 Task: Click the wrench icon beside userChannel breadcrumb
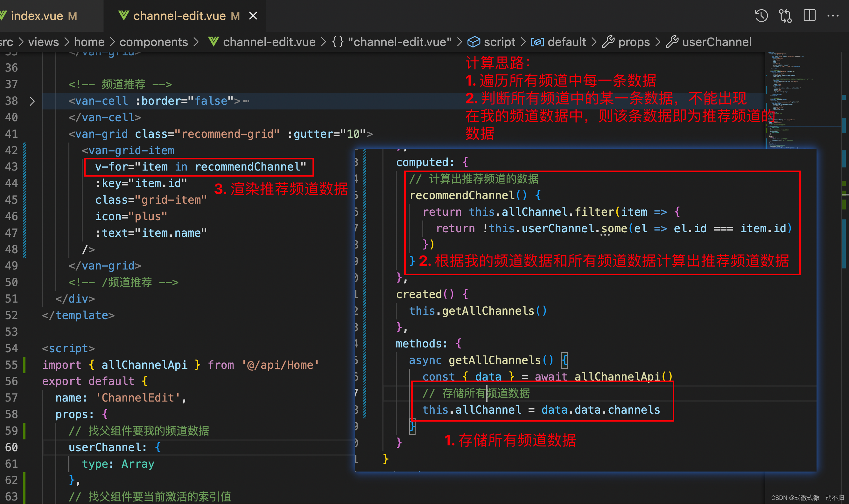[672, 42]
